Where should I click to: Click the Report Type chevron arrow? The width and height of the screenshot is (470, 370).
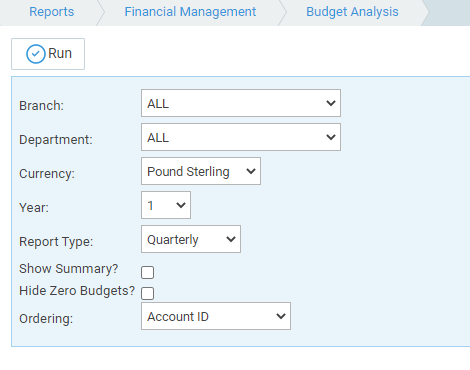pyautogui.click(x=231, y=239)
